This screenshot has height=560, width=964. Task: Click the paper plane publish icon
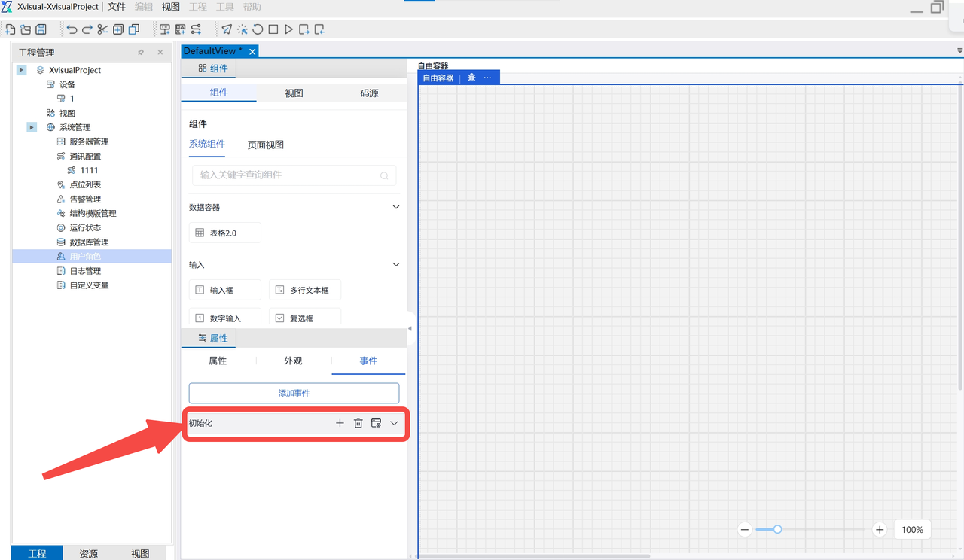(x=227, y=29)
